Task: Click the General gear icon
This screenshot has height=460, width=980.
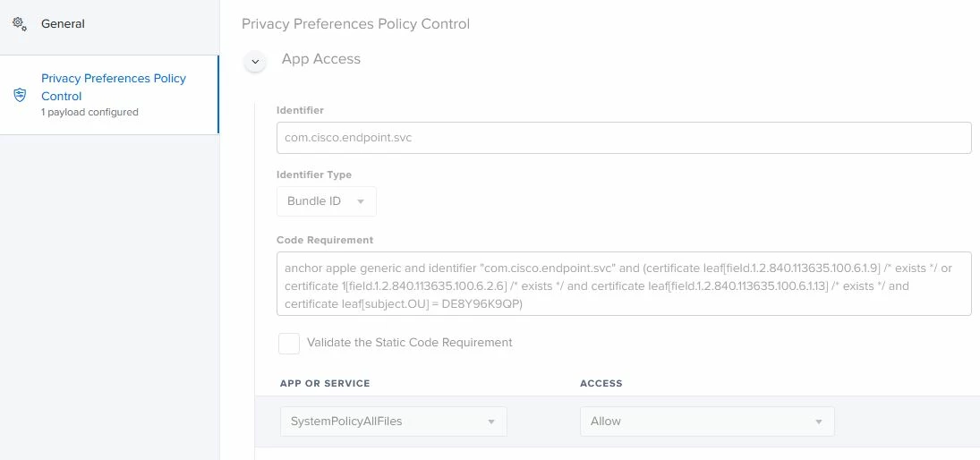Action: 20,24
